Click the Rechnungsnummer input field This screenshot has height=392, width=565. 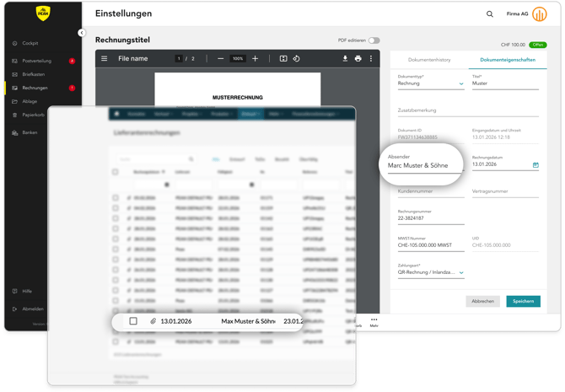point(430,218)
